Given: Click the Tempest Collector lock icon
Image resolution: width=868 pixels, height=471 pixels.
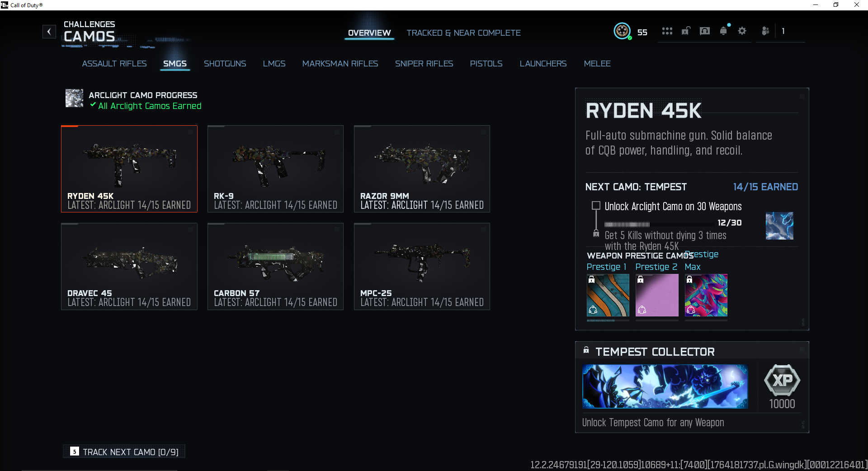Looking at the screenshot, I should 586,350.
